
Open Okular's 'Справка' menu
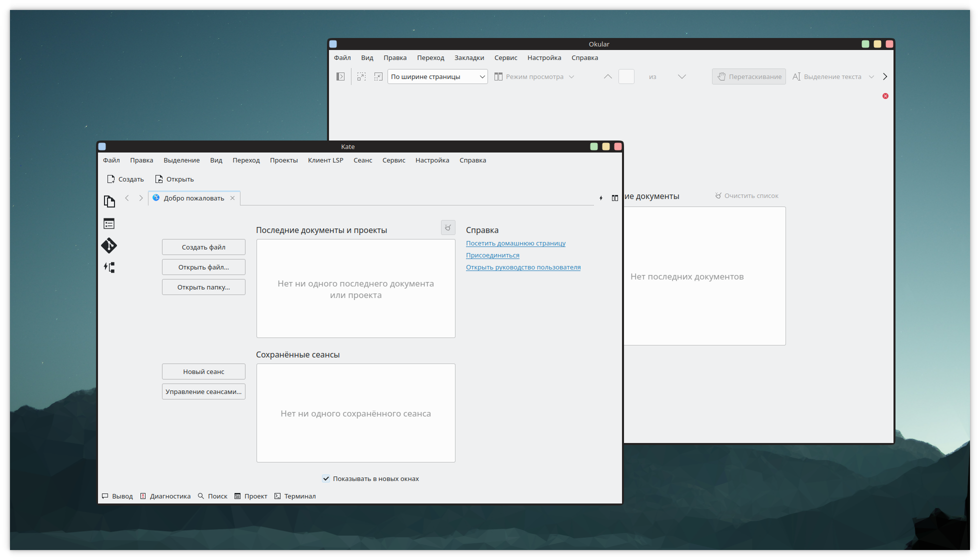pos(585,57)
